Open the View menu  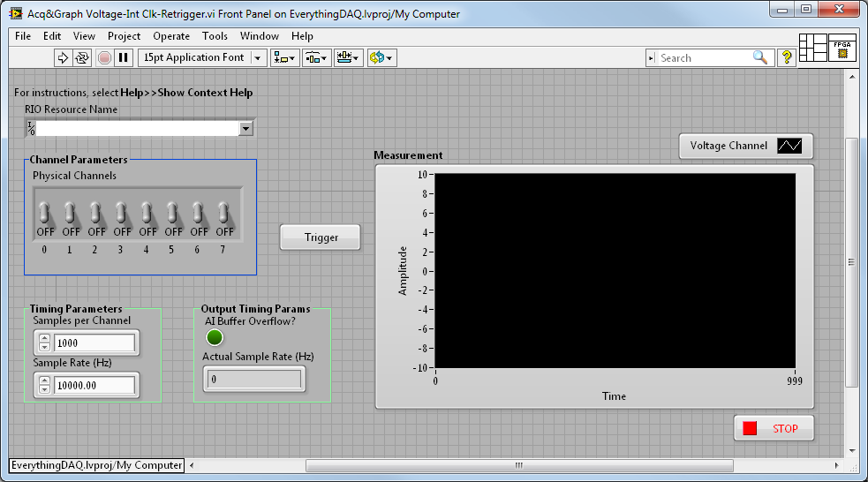84,36
